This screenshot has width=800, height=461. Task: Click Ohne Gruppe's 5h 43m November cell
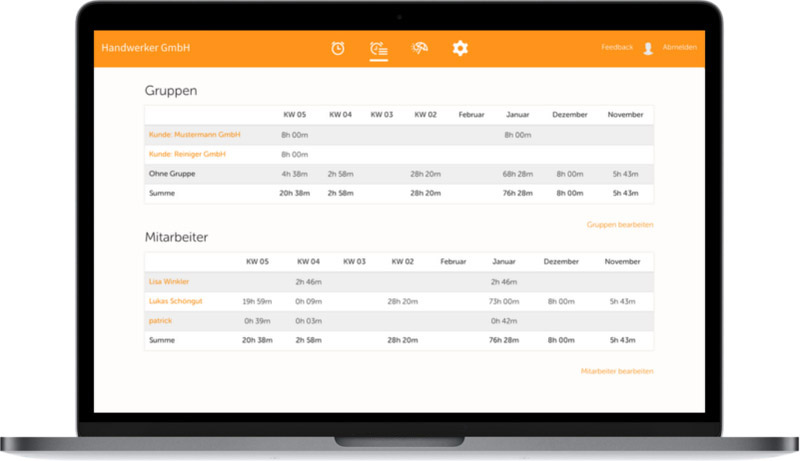pyautogui.click(x=625, y=174)
